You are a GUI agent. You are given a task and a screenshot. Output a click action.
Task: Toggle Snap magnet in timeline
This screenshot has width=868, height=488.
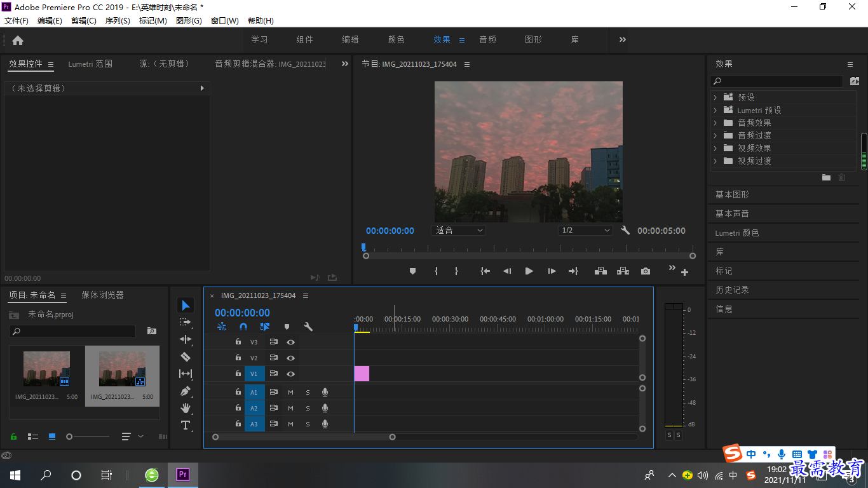(243, 327)
